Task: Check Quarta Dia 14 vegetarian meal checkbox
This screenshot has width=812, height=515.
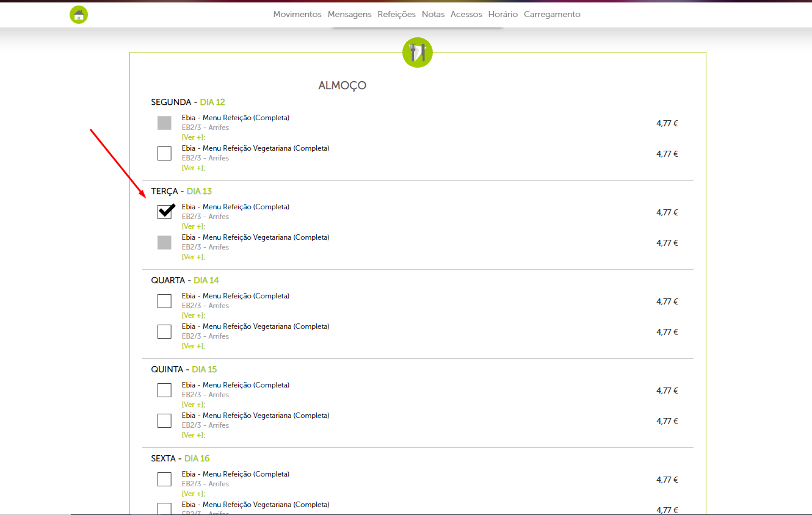Action: click(164, 331)
